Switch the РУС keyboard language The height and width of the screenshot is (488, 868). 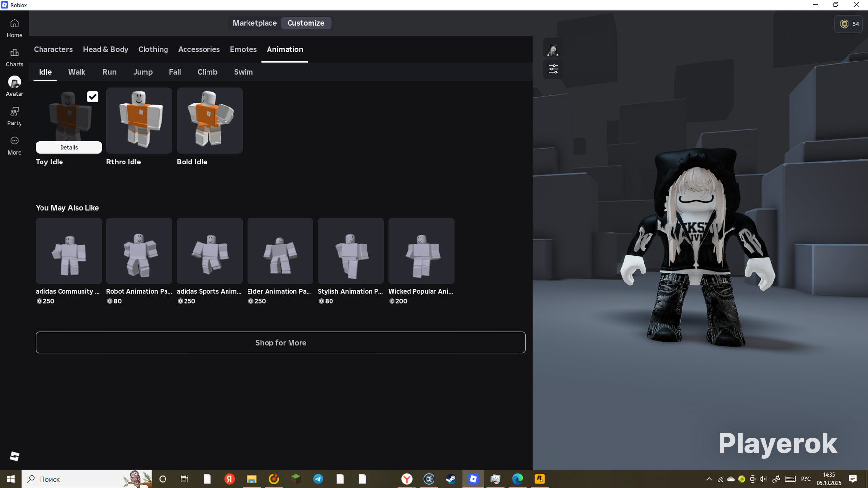tap(806, 479)
